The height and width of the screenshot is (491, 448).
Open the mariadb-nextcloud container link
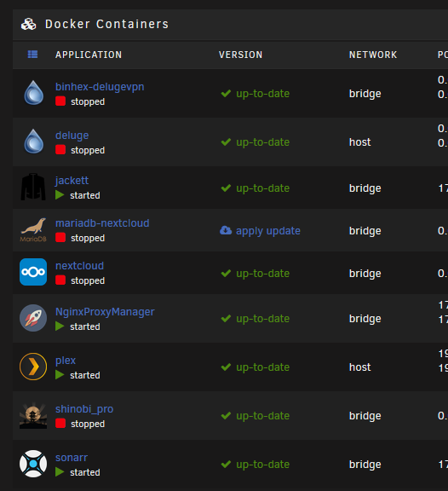[x=102, y=223]
